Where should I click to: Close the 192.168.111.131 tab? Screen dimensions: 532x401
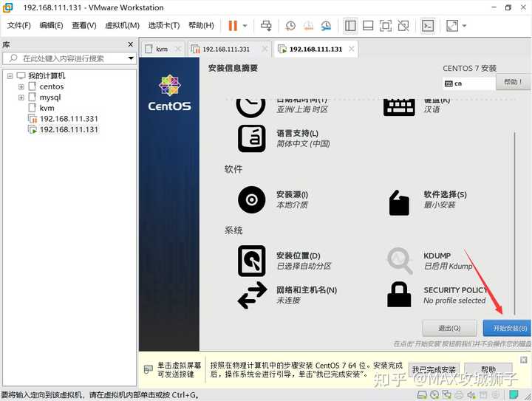coord(352,49)
